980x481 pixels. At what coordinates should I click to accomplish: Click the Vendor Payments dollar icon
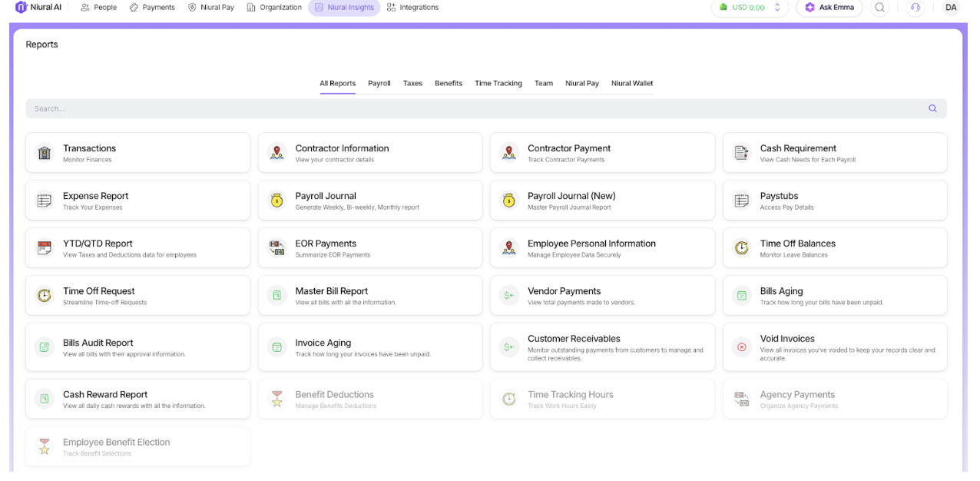(x=509, y=296)
